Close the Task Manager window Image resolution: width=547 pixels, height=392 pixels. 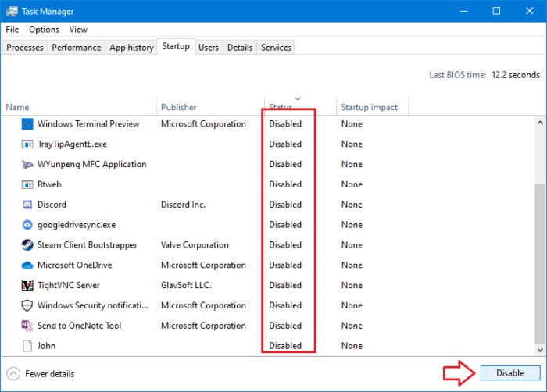[530, 11]
